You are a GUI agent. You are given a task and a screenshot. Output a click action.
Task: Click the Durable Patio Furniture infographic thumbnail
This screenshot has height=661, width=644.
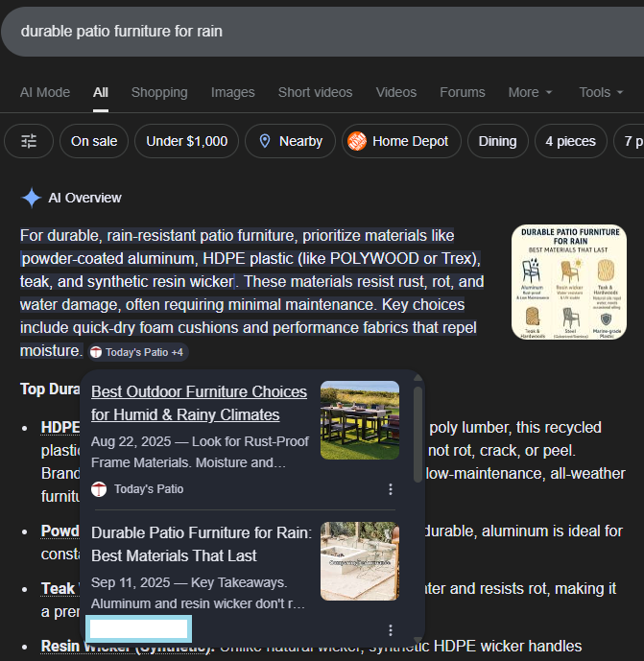tap(569, 282)
